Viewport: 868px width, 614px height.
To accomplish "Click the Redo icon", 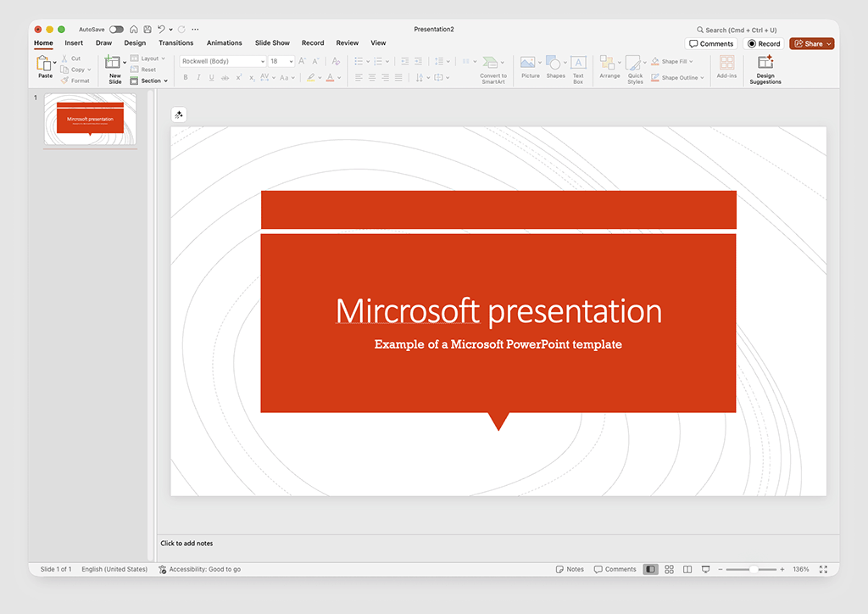I will click(181, 30).
